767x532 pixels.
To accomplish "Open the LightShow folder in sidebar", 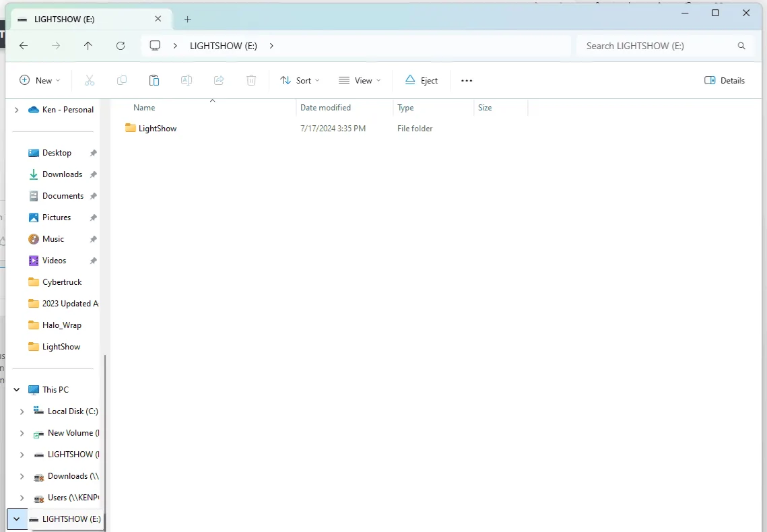I will coord(61,346).
